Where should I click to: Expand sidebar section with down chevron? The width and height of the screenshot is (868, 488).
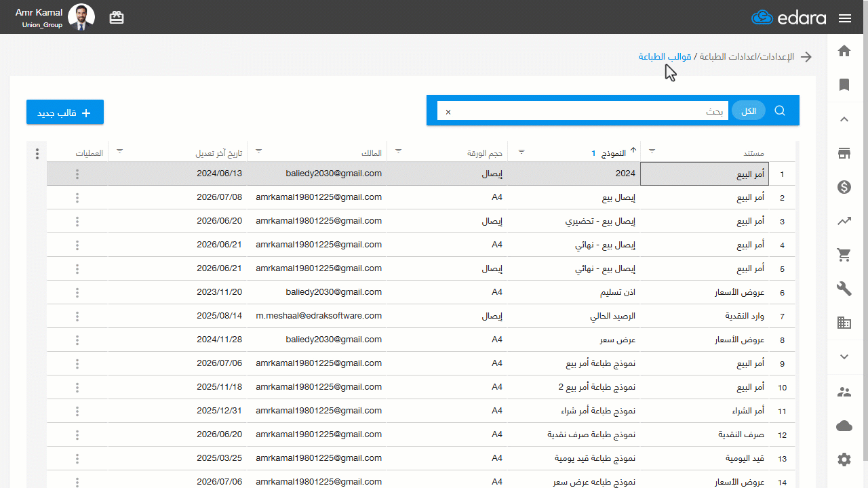coord(844,357)
